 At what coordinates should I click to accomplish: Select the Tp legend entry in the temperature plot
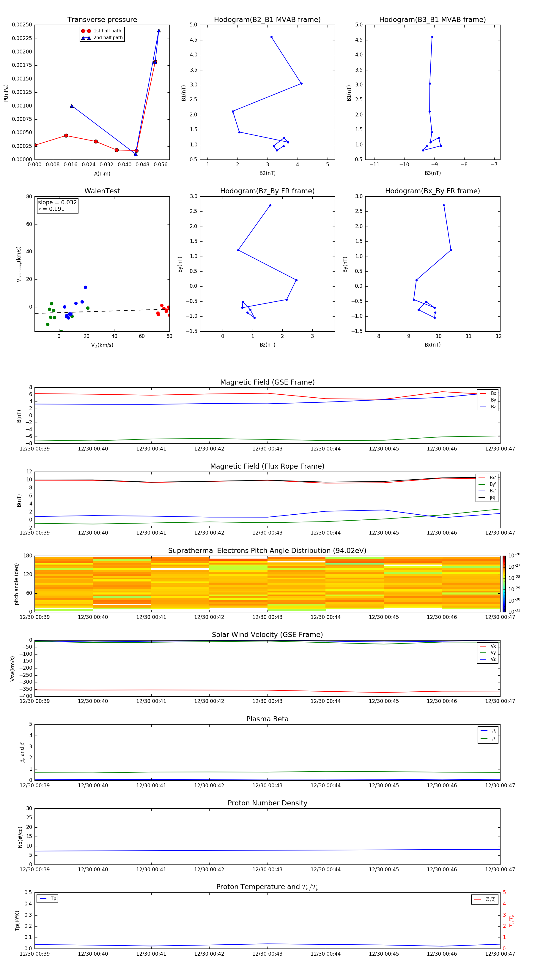(48, 899)
